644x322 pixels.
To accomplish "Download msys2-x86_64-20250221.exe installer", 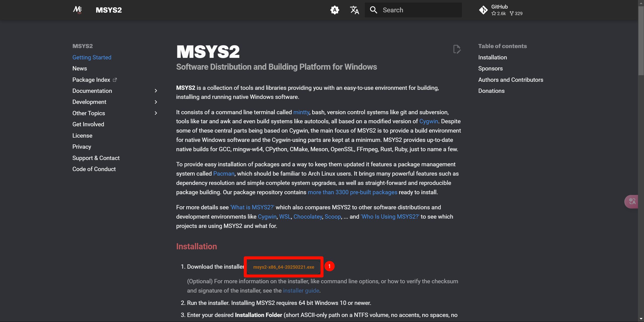I will click(x=284, y=267).
